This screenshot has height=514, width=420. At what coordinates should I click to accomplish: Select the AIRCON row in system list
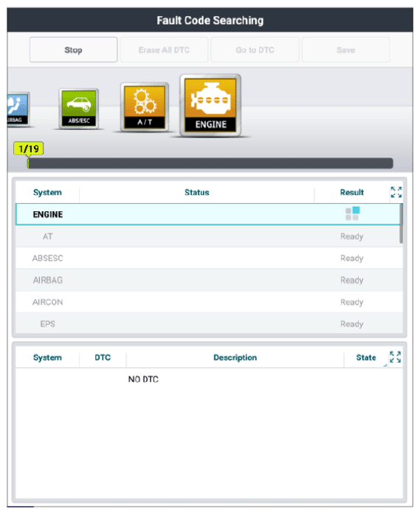(207, 302)
